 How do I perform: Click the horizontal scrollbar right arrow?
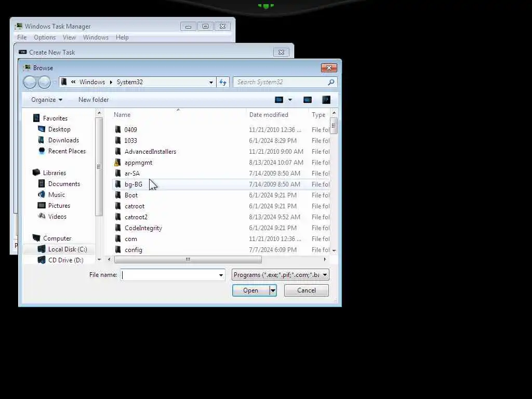point(325,260)
